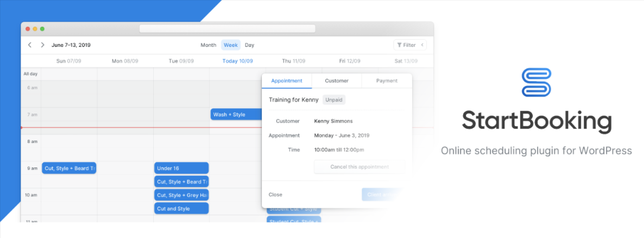The image size is (644, 238).
Task: Click Cancel this appointment button
Action: click(359, 167)
